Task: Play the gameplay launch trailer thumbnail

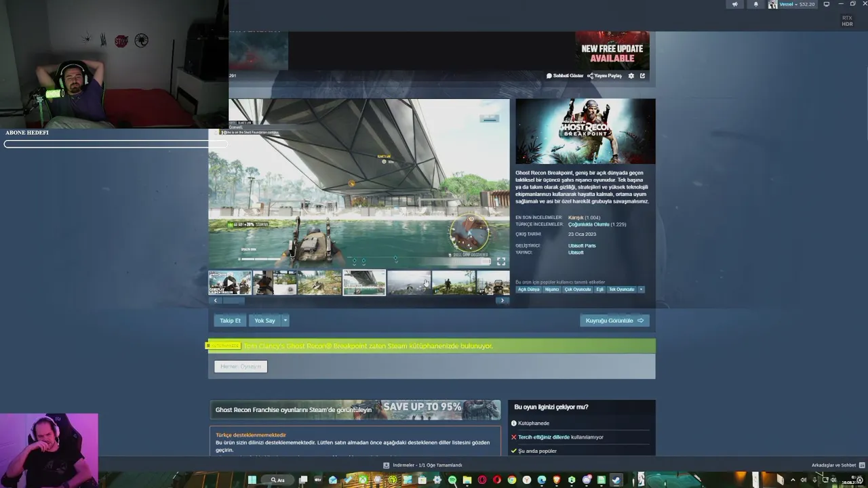Action: (230, 283)
